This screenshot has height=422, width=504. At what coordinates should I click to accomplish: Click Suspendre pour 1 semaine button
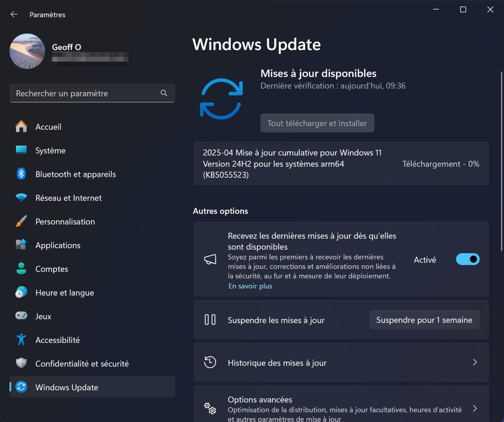[424, 320]
